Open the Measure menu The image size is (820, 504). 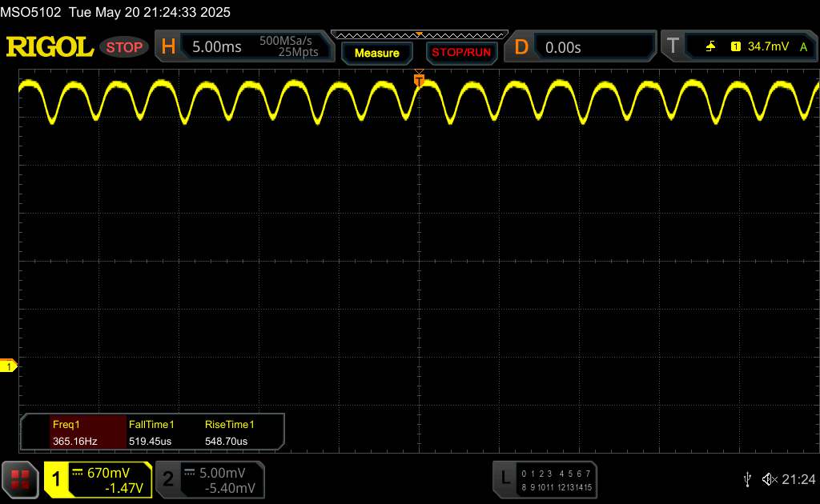[x=376, y=53]
